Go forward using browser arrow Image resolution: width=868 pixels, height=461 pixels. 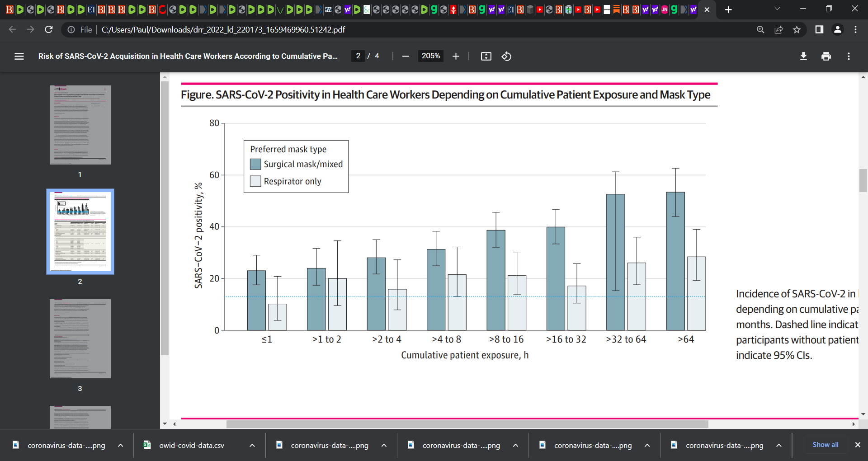point(30,29)
